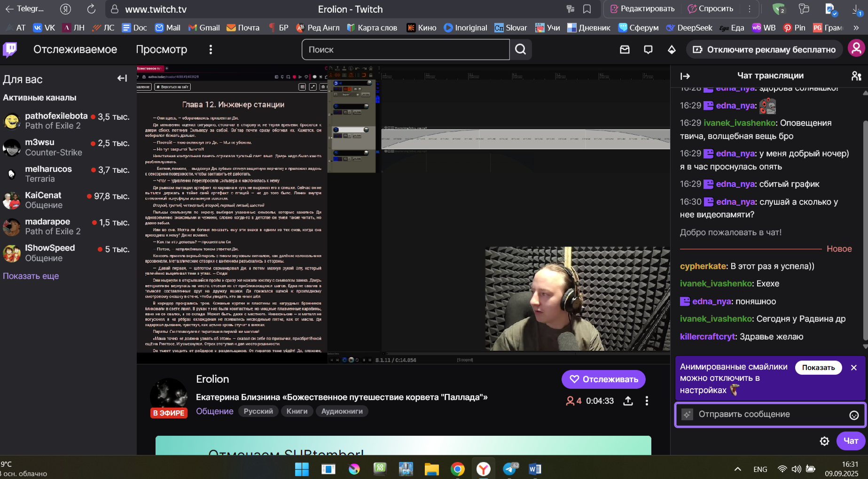The height and width of the screenshot is (479, 868).
Task: Open Google Chrome from the taskbar
Action: pos(457,469)
